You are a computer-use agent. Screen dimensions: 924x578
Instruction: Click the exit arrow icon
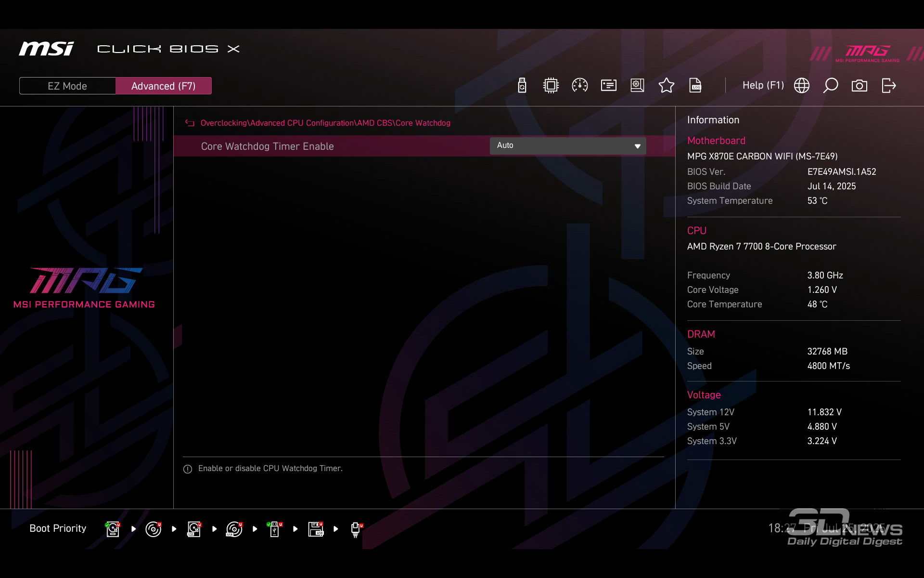point(888,86)
